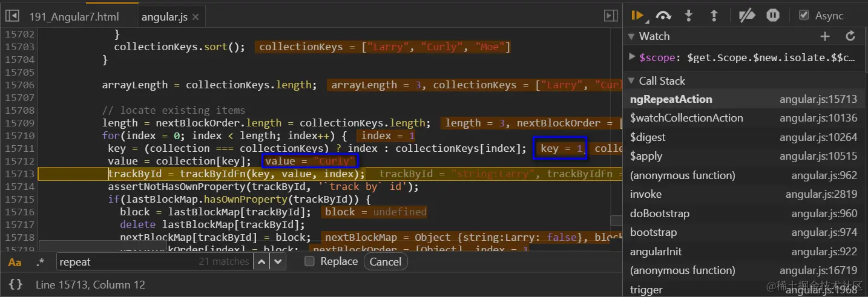Screen dimensions: 868x297
Task: Open angular.js:962 source link
Action: point(824,175)
